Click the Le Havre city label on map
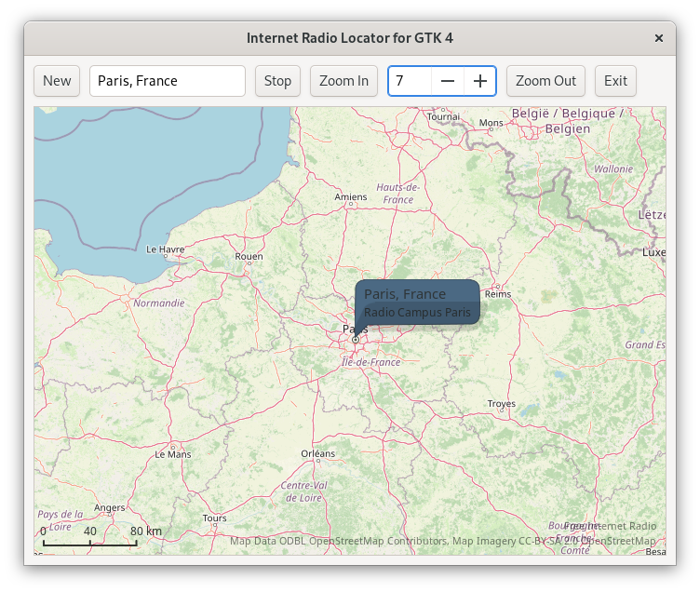The image size is (700, 592). 166,249
